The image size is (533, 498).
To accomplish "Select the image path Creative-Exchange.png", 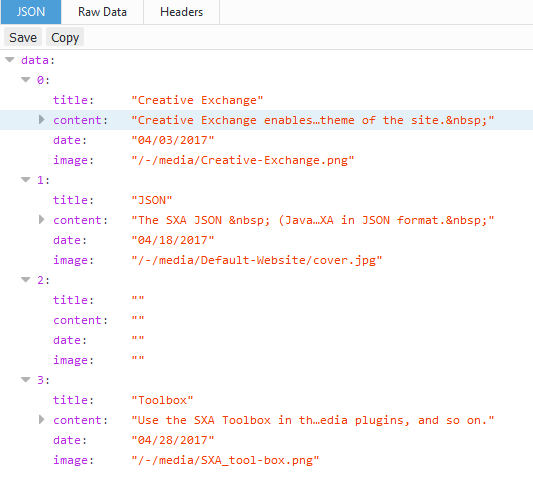I will coord(243,160).
